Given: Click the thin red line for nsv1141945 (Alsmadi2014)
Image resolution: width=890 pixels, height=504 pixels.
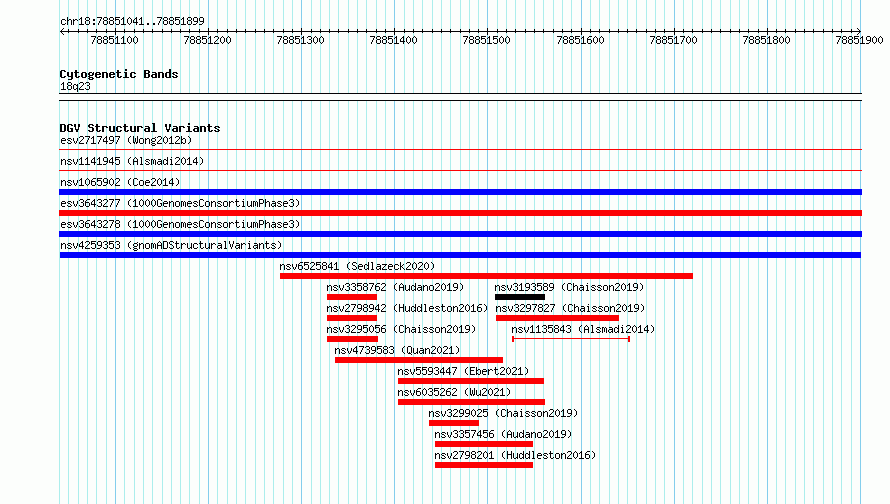Looking at the screenshot, I should tap(460, 170).
